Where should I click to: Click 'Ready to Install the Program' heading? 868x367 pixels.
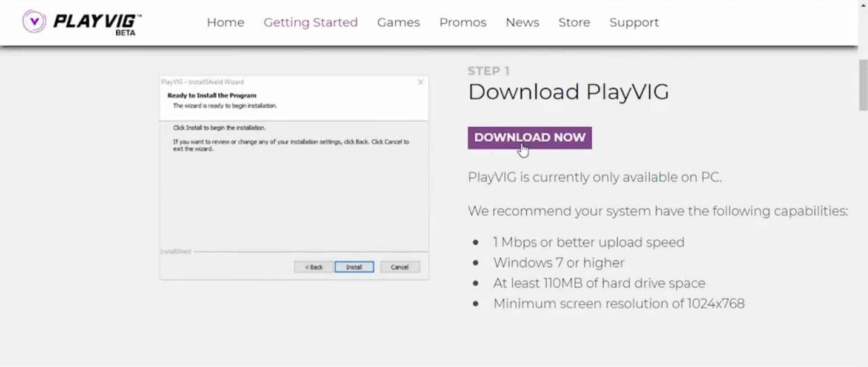(212, 96)
